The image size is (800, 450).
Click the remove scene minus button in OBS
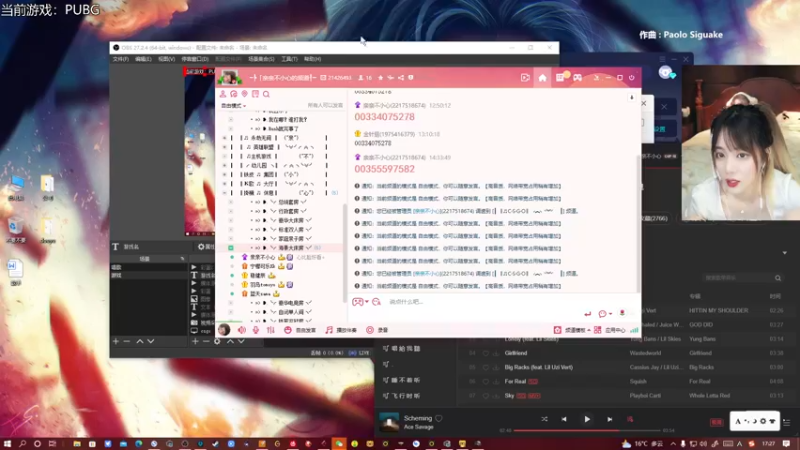pos(127,341)
